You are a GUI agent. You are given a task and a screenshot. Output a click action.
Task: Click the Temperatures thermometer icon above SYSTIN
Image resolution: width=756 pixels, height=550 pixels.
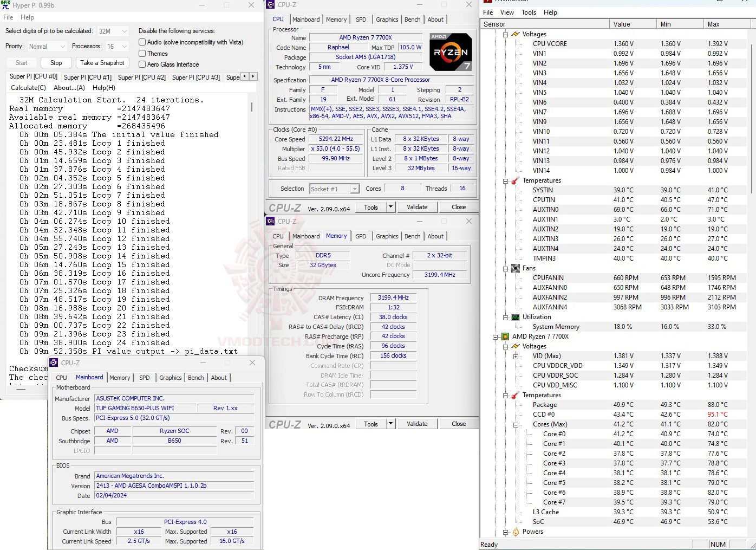pos(515,180)
